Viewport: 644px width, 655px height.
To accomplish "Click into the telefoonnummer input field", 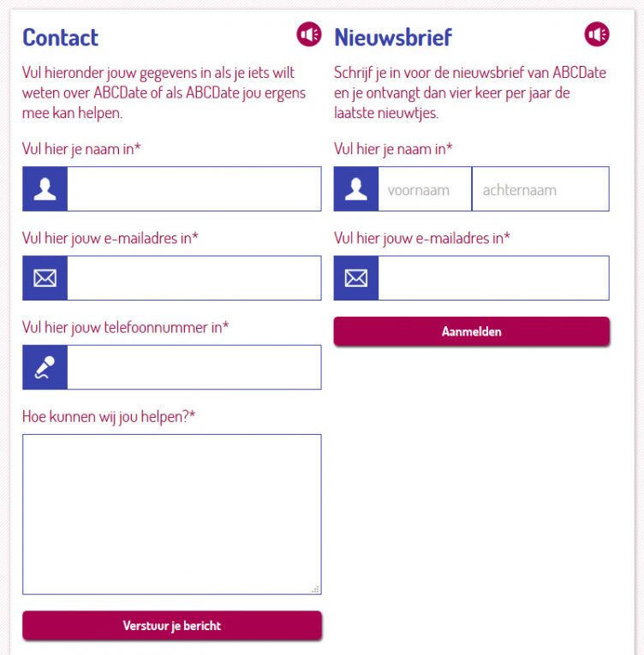I will coord(194,367).
